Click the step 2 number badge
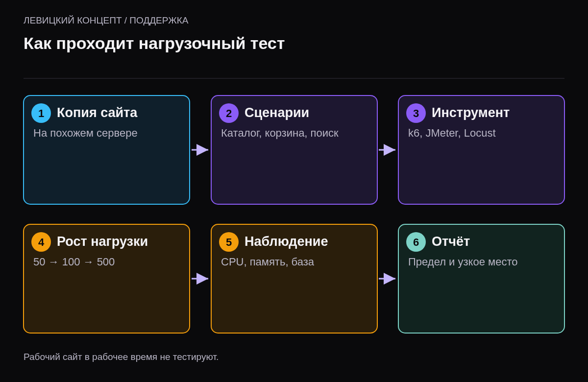Screen dimensions: 588x382 pos(229,113)
